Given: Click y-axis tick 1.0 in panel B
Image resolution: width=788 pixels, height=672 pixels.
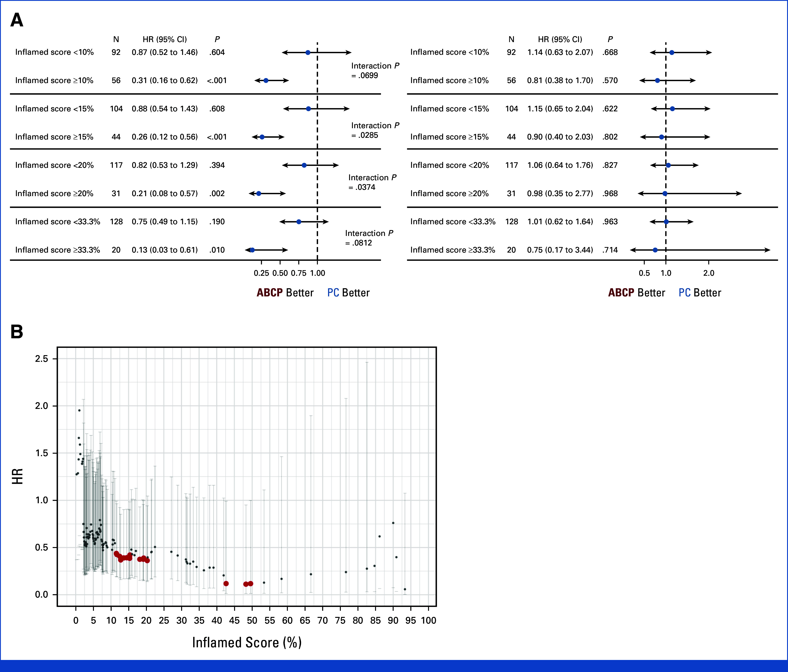Looking at the screenshot, I should (x=42, y=500).
